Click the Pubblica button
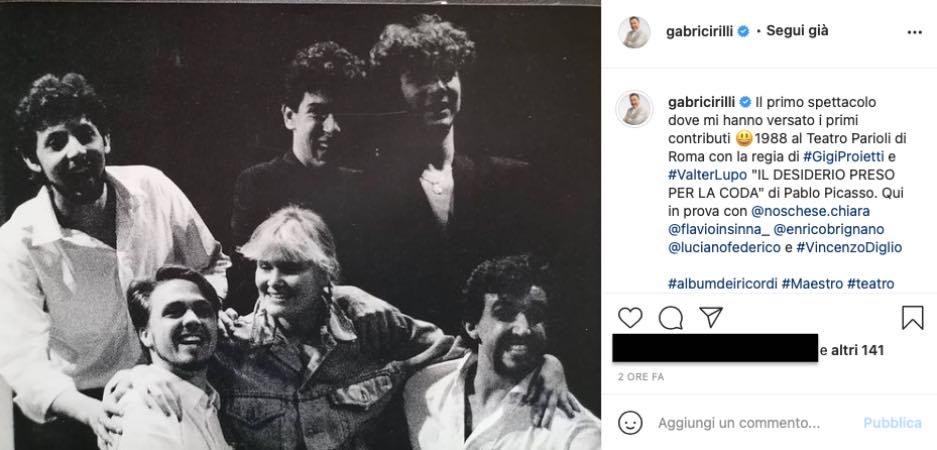The height and width of the screenshot is (450, 937). pyautogui.click(x=893, y=423)
